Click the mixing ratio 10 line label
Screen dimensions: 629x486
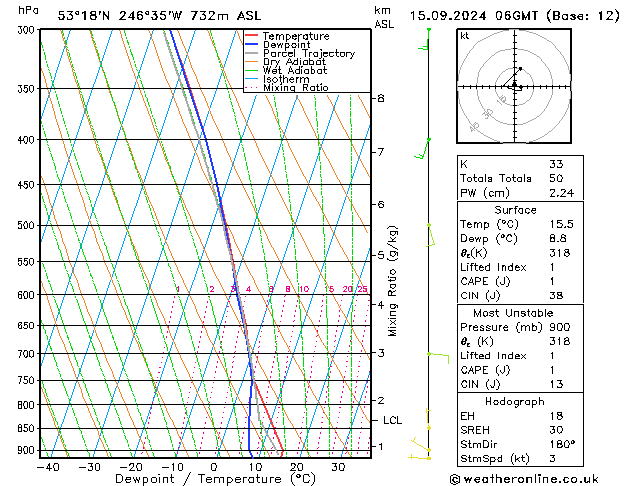[304, 289]
